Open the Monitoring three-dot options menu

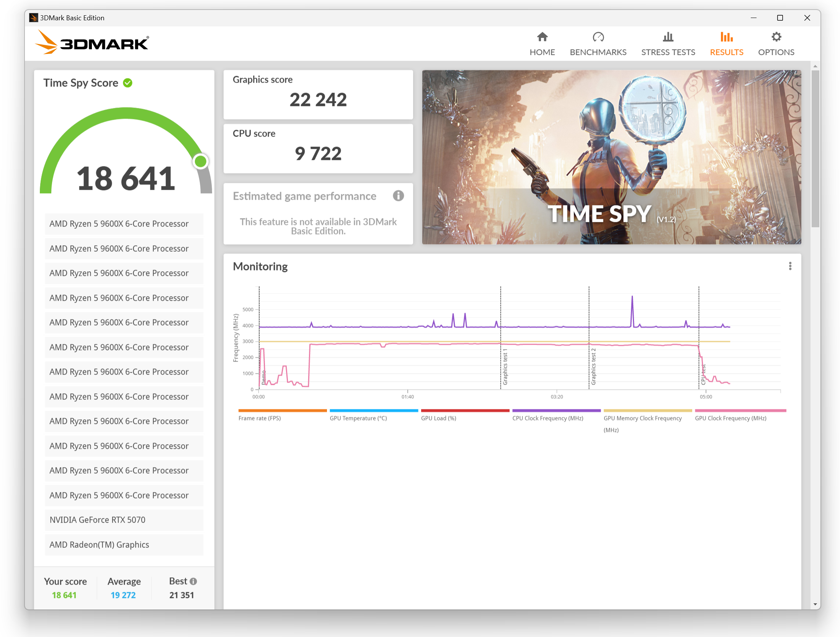790,266
